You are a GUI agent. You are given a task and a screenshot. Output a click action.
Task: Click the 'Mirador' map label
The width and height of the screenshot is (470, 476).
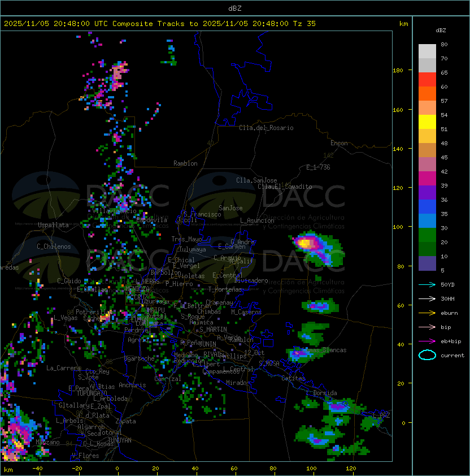238,383
